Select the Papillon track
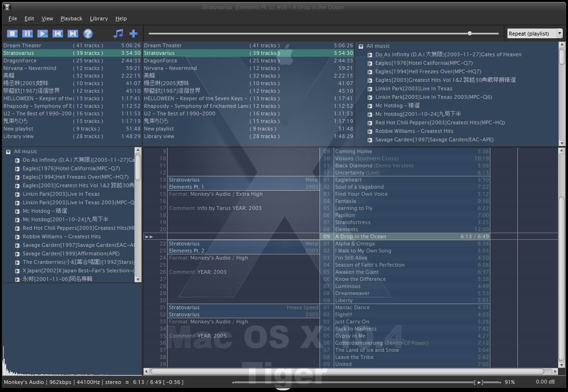This screenshot has width=568, height=392. (x=406, y=215)
